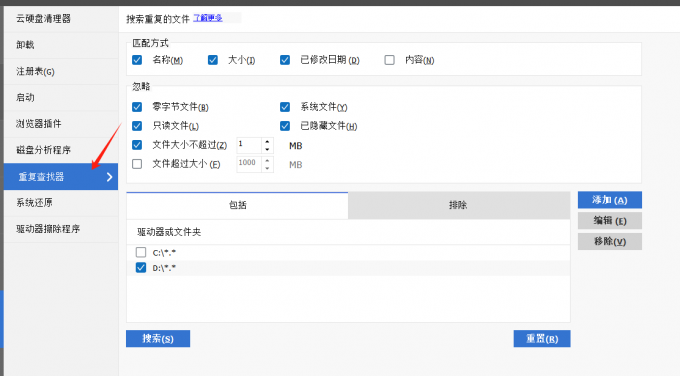Toggle the 大小(I) match checkbox

(x=212, y=60)
